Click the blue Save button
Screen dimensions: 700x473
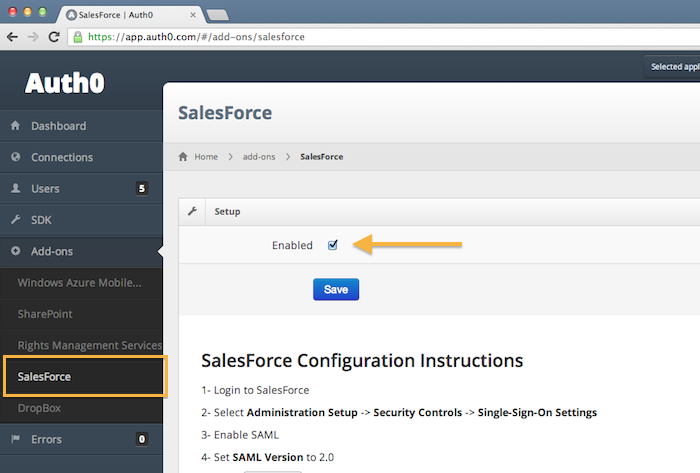tap(336, 290)
